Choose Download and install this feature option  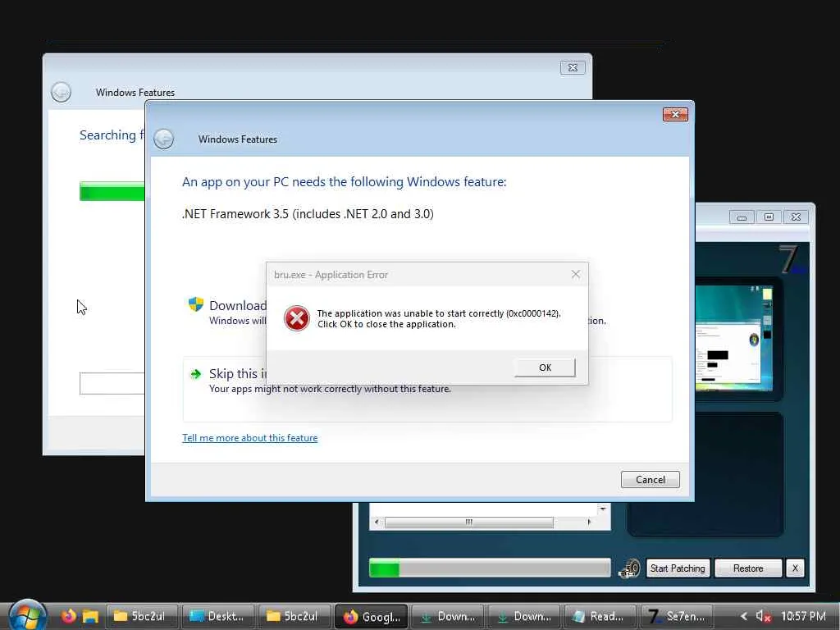238,305
